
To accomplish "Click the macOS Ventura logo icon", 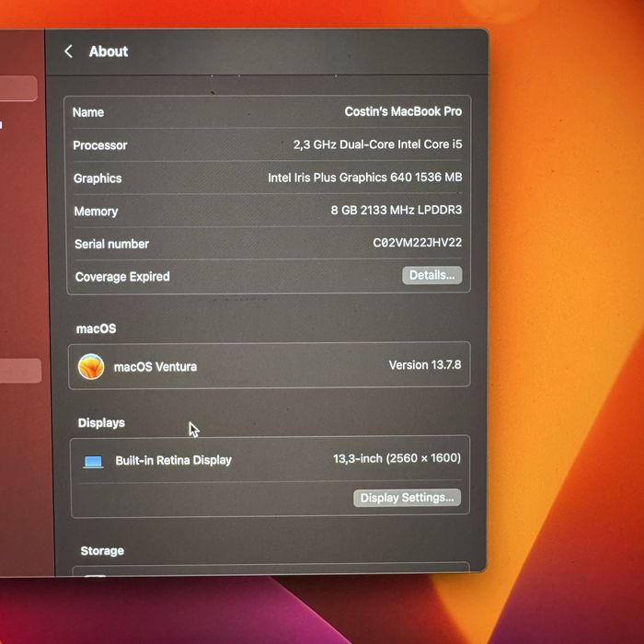I will click(91, 366).
